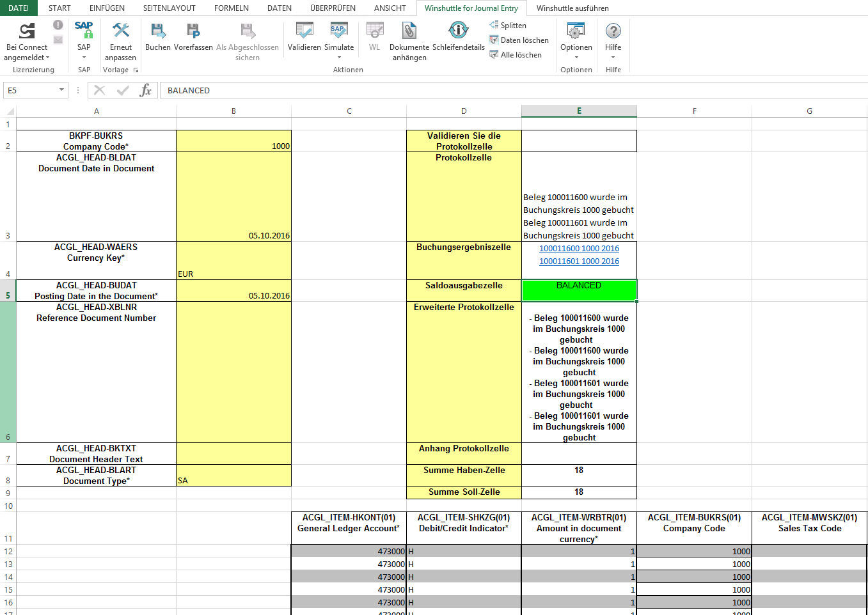Screen dimensions: 868x615
Task: Click the select-all corner of the sheet
Action: tap(8, 111)
